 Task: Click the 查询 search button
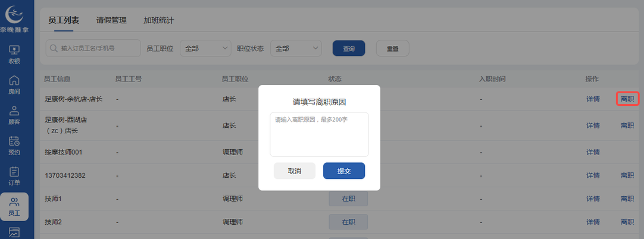tap(349, 48)
